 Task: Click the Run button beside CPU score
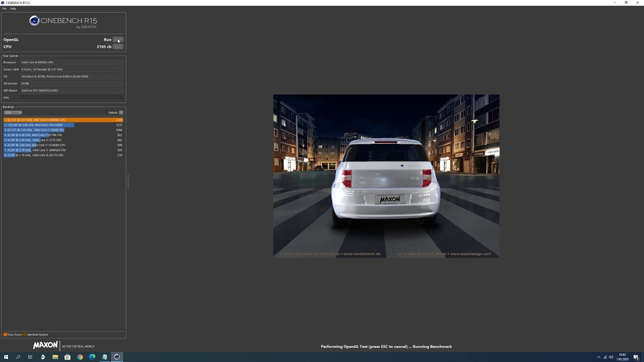(118, 47)
